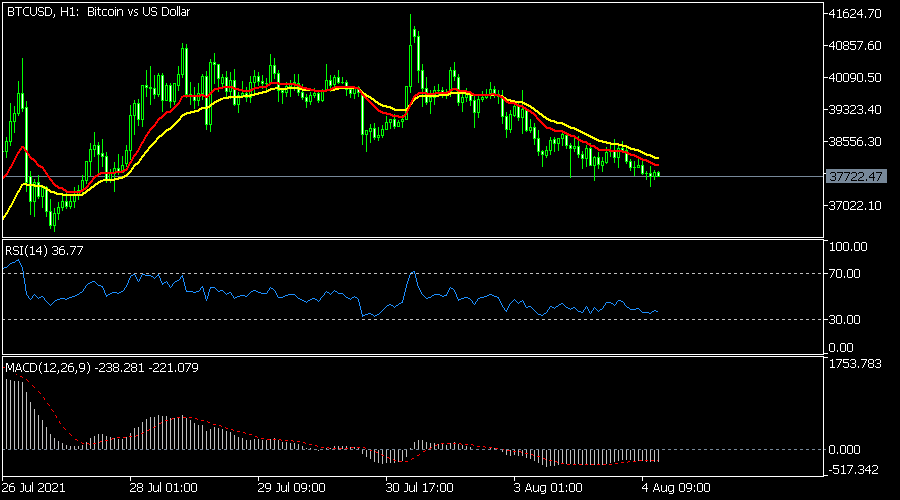The width and height of the screenshot is (900, 500).
Task: Click price scale value 37022.10
Action: click(x=855, y=205)
